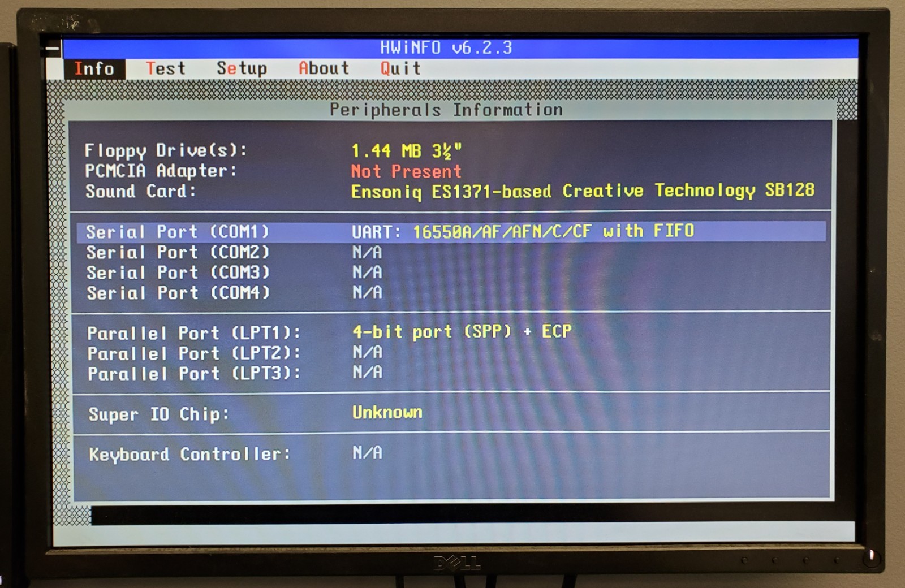The width and height of the screenshot is (905, 588).
Task: Click the UART 16550A with FIFO value
Action: click(523, 231)
